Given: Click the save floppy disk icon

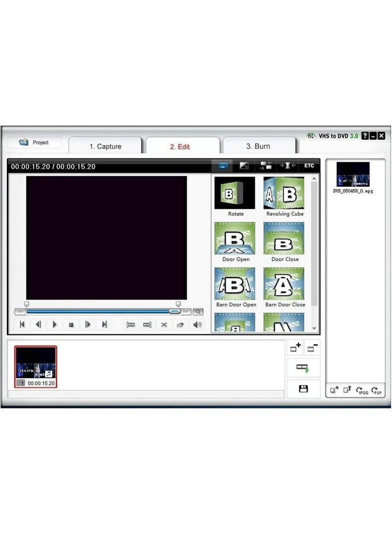Looking at the screenshot, I should (303, 389).
